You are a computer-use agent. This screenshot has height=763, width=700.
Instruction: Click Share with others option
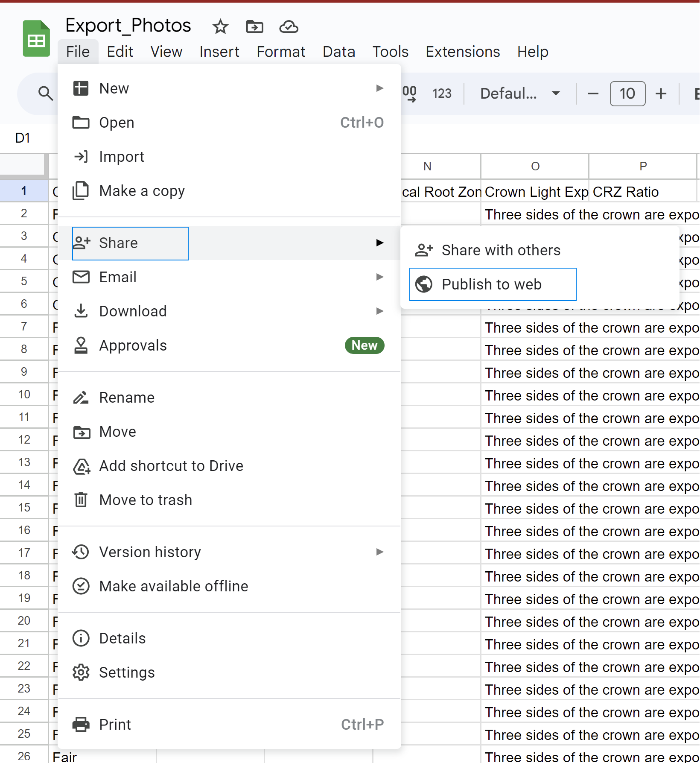(540, 250)
